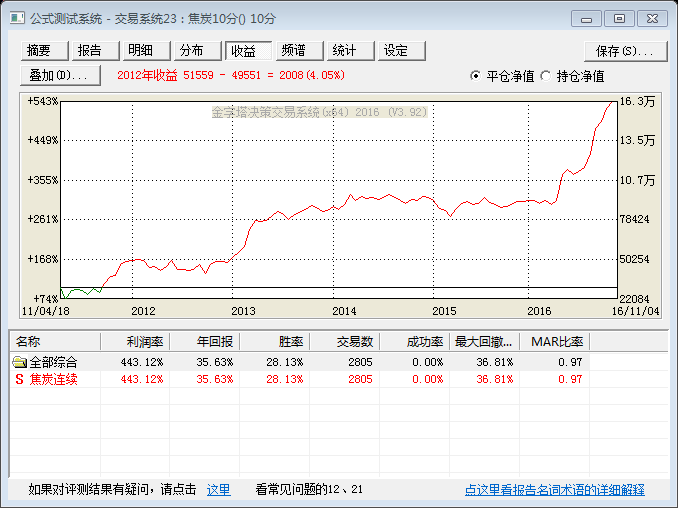
Task: Click the 2014 label on chart axis
Action: pos(344,311)
